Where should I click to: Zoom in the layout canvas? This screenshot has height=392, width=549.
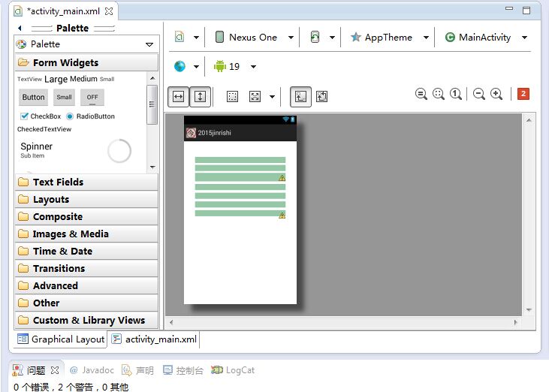coord(496,94)
